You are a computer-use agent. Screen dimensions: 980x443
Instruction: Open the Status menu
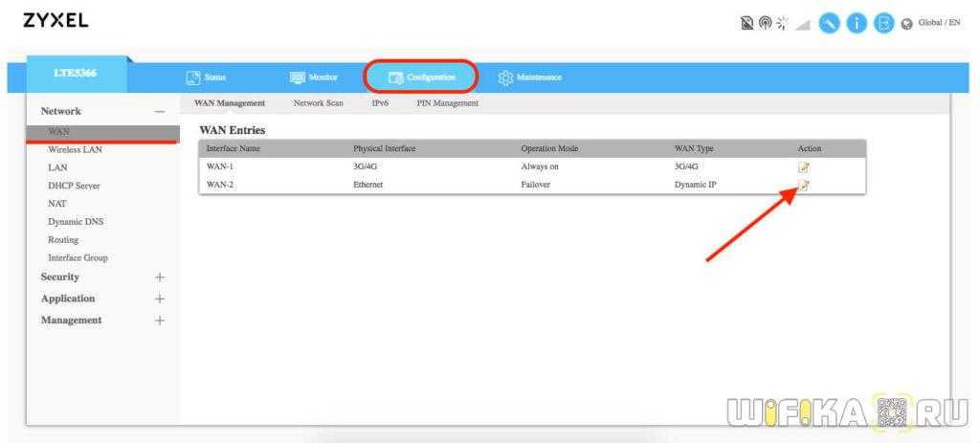point(207,77)
